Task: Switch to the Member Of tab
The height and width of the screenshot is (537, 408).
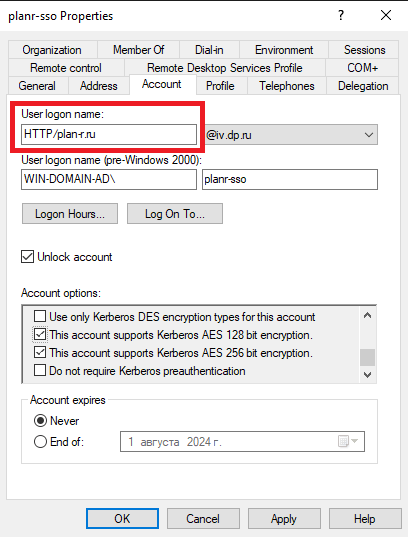Action: coord(138,50)
